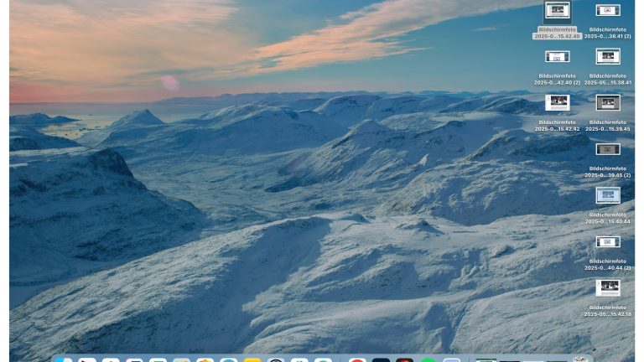Click Bildschirmfoto thumbnail ending 42.40 (2)
Screen dimensions: 644x362
[x=557, y=56]
